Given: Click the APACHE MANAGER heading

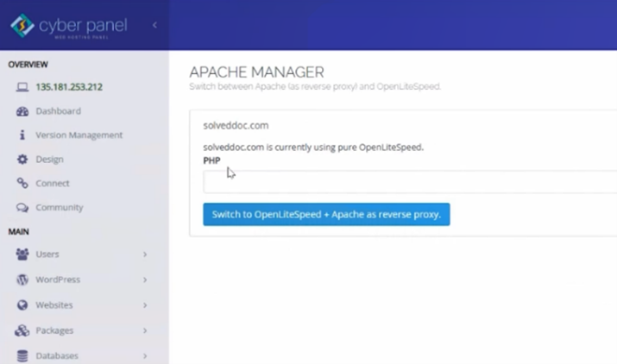Looking at the screenshot, I should (x=256, y=72).
